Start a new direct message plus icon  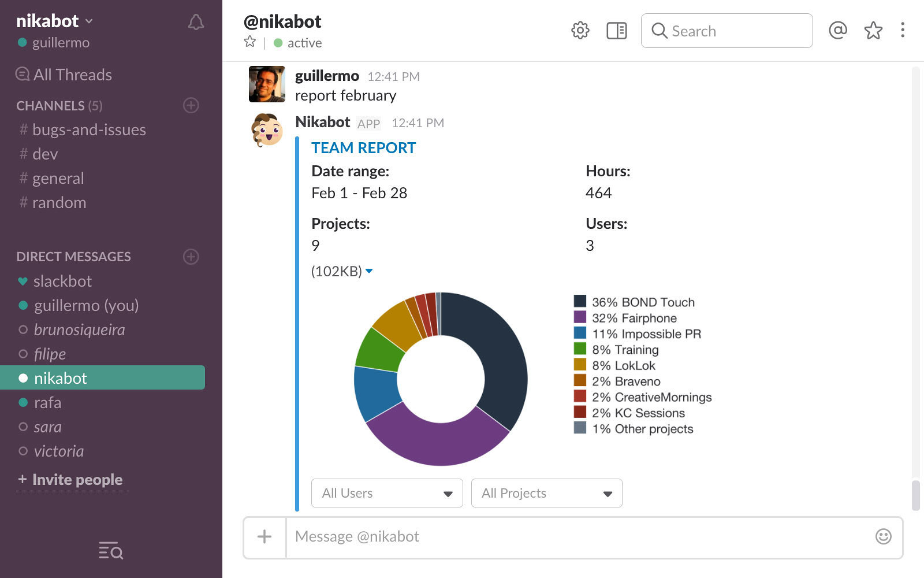click(191, 257)
